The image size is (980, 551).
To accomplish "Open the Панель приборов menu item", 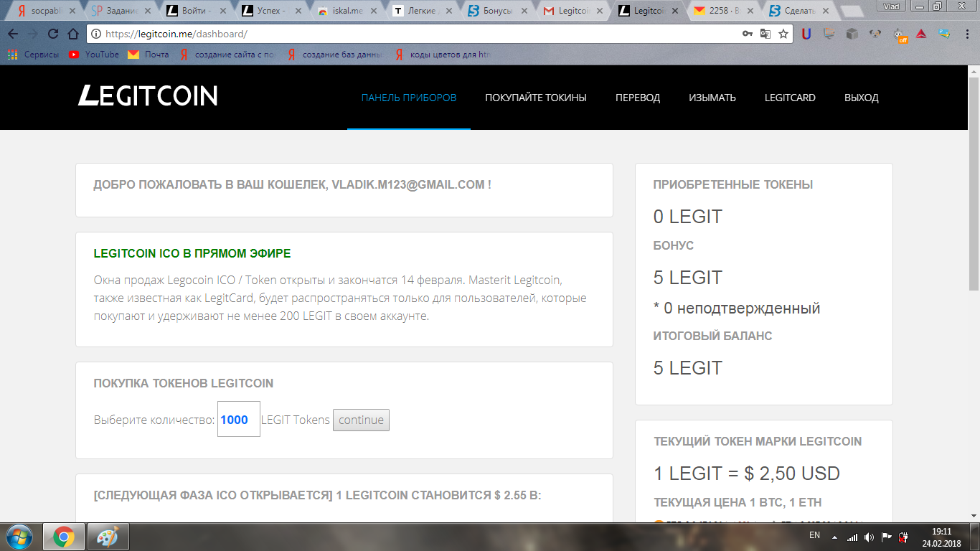I will (x=409, y=98).
